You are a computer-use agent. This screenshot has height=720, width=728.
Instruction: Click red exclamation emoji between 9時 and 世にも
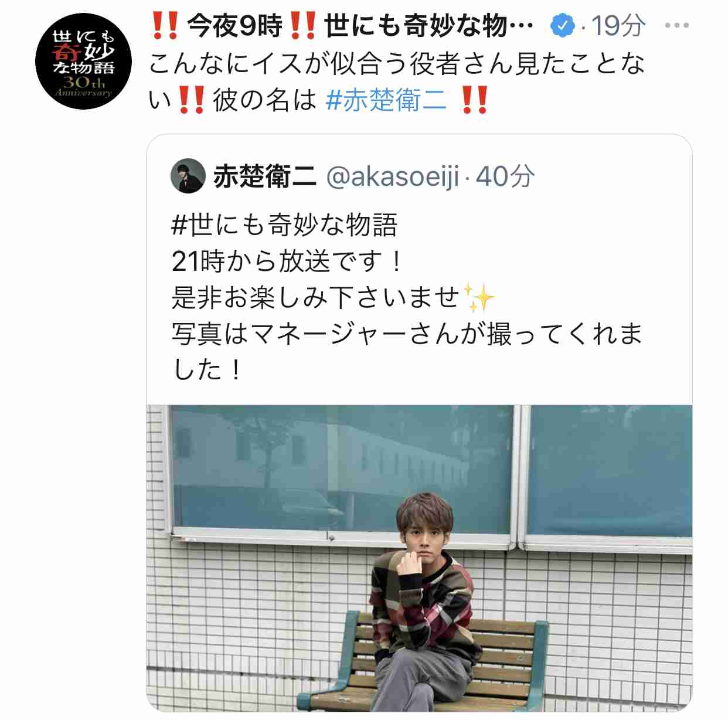click(x=303, y=26)
